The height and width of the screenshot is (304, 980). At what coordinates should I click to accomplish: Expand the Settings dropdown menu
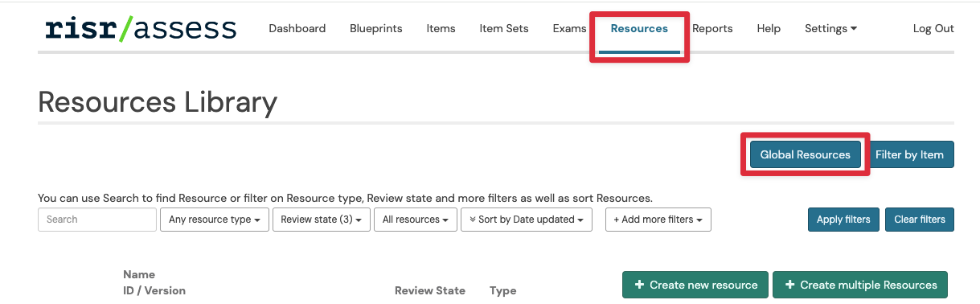click(x=830, y=28)
